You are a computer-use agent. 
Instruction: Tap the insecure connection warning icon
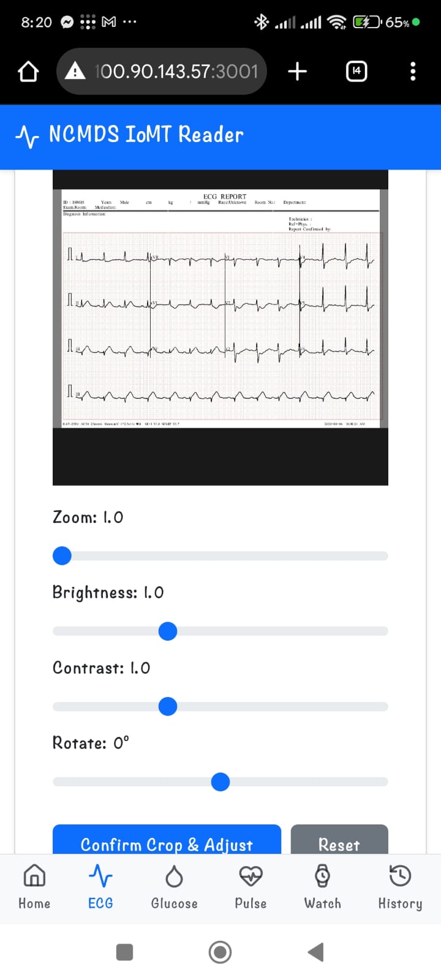pos(75,72)
